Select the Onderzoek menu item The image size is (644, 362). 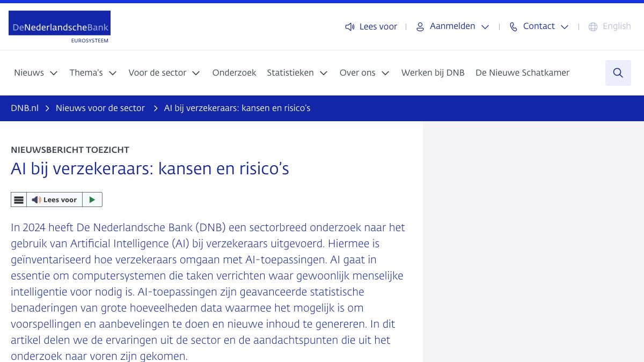point(234,73)
